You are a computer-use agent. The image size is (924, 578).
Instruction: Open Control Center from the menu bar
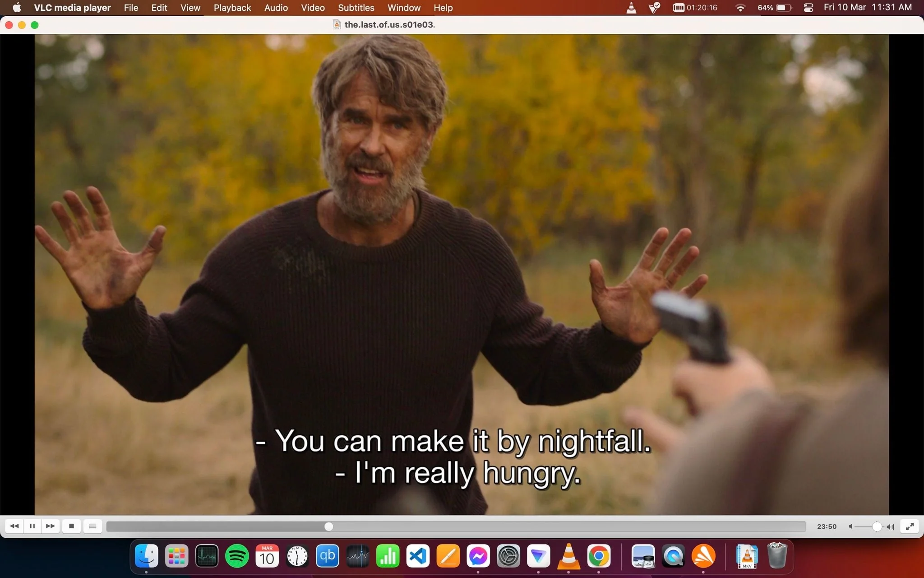[x=808, y=8]
